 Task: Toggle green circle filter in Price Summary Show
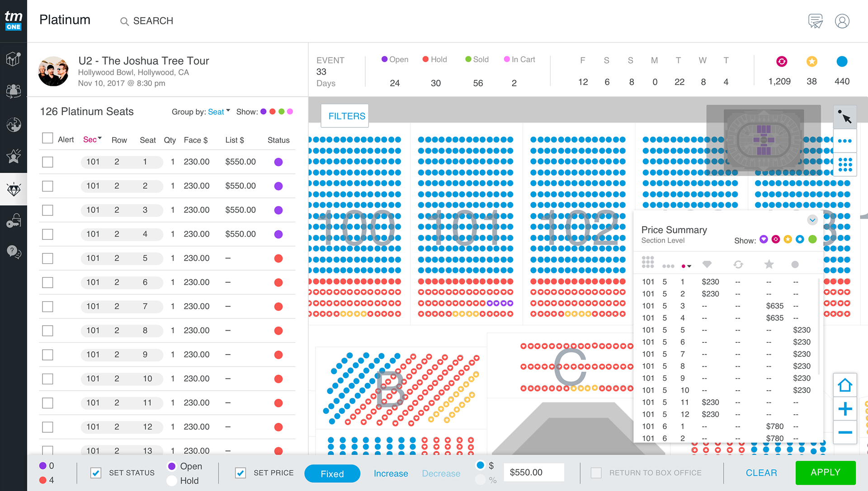(812, 239)
